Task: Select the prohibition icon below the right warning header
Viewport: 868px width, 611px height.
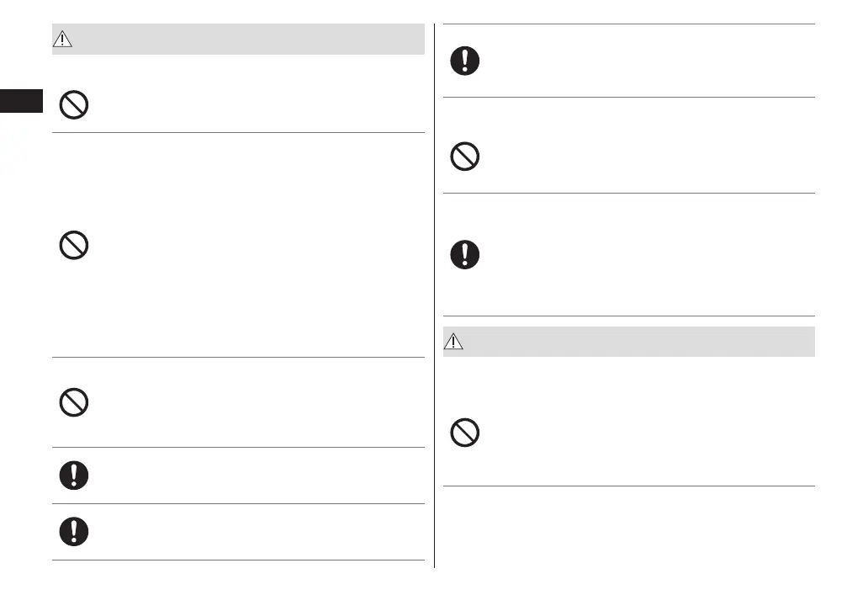Action: tap(465, 433)
